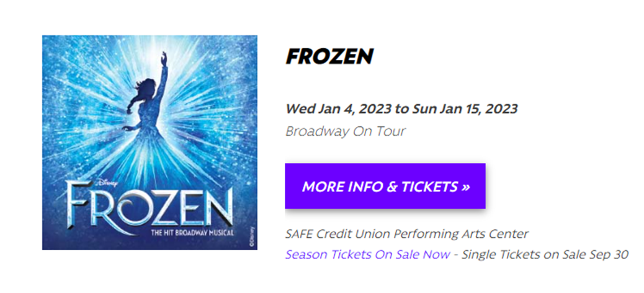
Task: Click the SAFE Credit Union Performing Arts Center text
Action: 406,234
